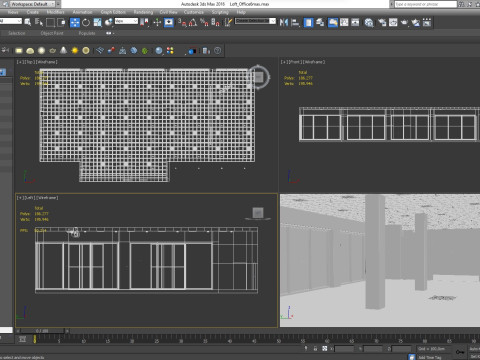Image resolution: width=480 pixels, height=360 pixels.
Task: Click the green globe icon in lower toolbar
Action: 145,51
